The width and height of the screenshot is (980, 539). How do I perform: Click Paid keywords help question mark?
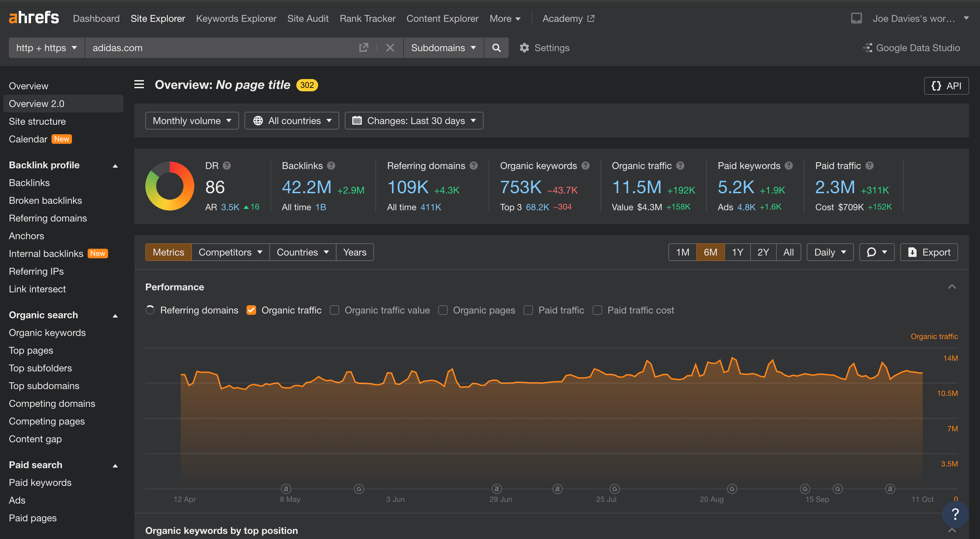[789, 166]
